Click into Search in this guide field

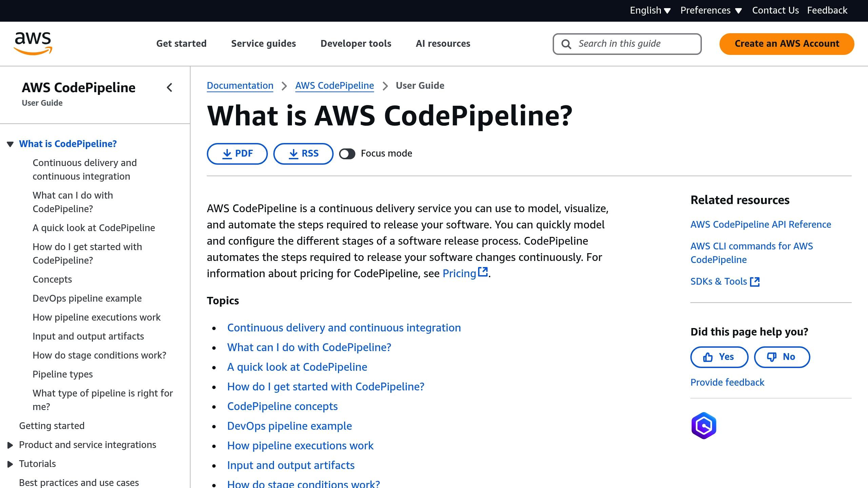tap(627, 44)
